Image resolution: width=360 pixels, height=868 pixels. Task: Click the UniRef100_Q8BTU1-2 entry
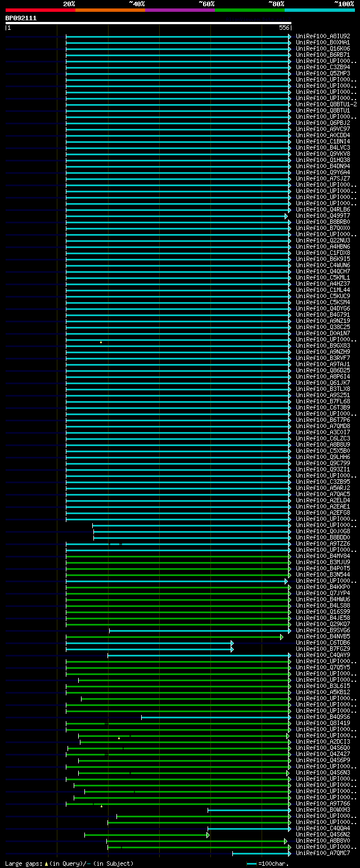pyautogui.click(x=326, y=105)
